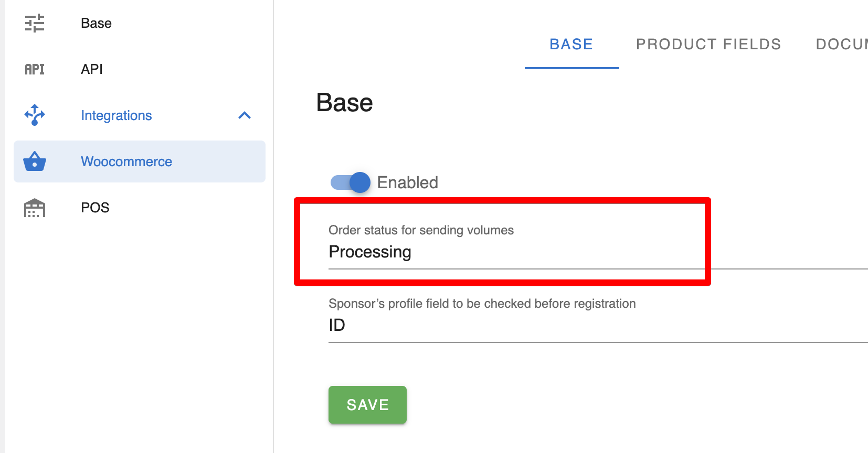Image resolution: width=868 pixels, height=453 pixels.
Task: Click the Woocommerce basket icon
Action: point(35,161)
